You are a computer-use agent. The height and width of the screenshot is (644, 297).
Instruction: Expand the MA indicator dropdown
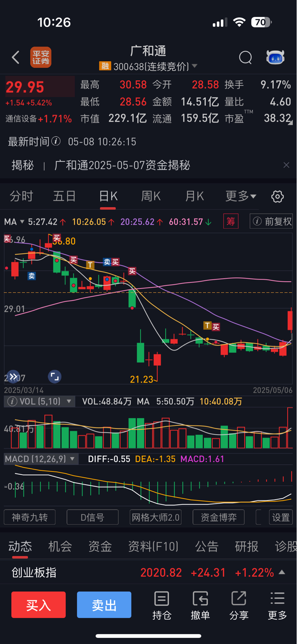pyautogui.click(x=22, y=222)
